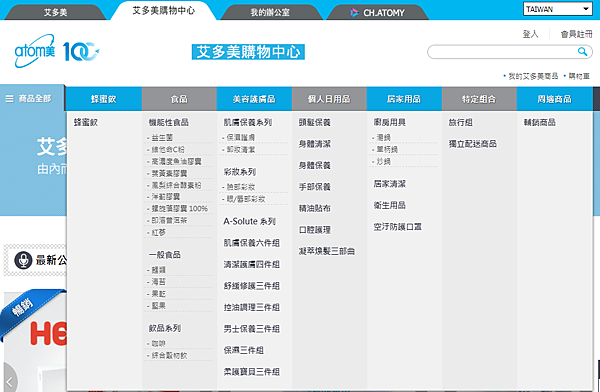The height and width of the screenshot is (392, 600).
Task: Open 凝萃煥髮三部曲 link
Action: (x=327, y=251)
